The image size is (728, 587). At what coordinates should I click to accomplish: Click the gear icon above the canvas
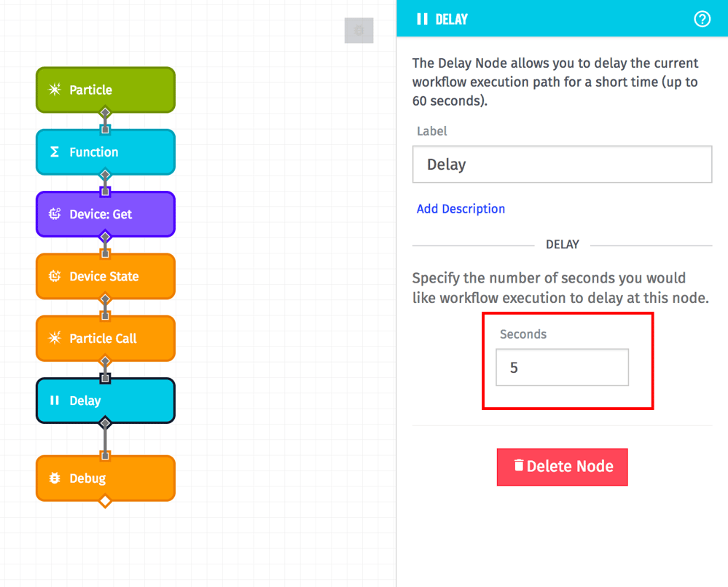(x=359, y=31)
